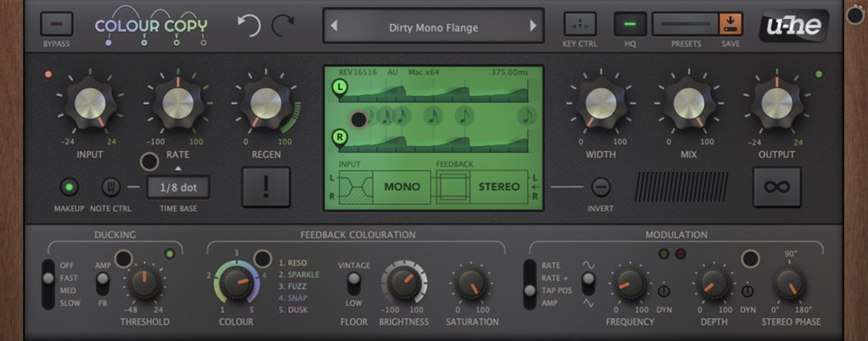
Task: Click the MONO input routing button
Action: pos(402,187)
